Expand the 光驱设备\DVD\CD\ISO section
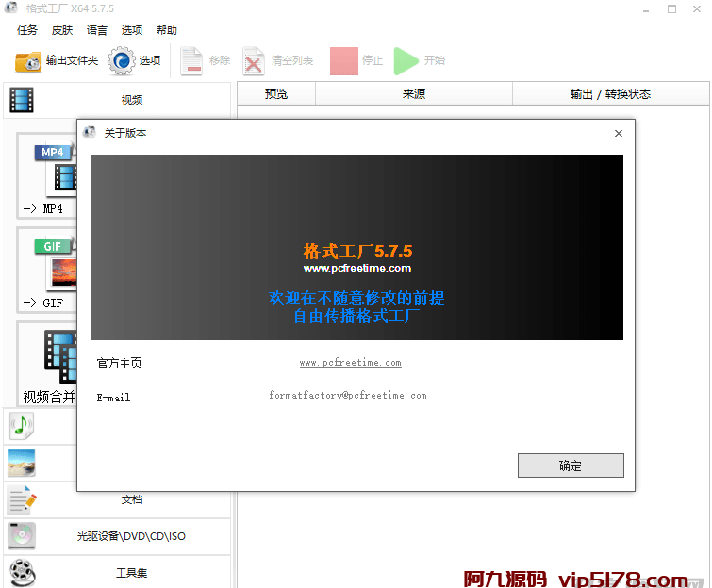Viewport: 712px width, 588px height. (117, 536)
